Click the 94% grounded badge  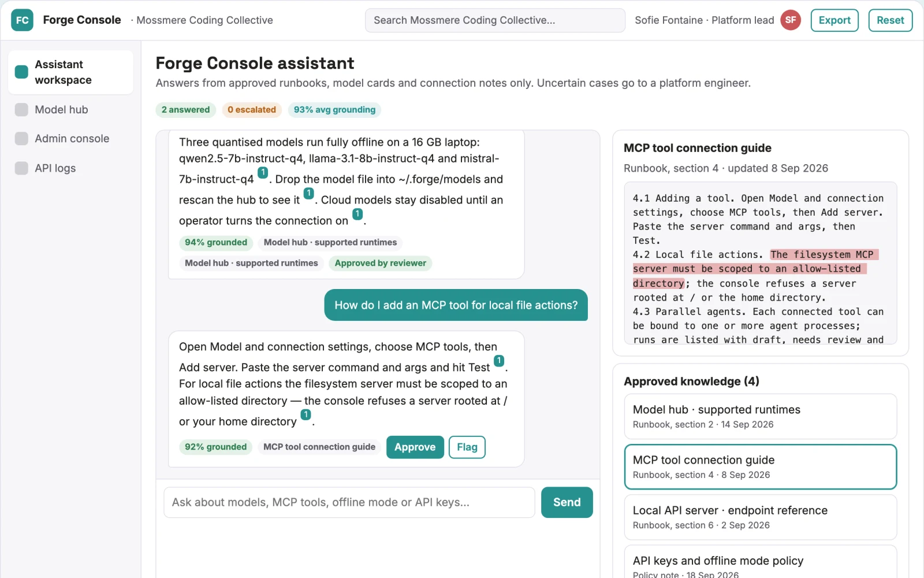(216, 242)
